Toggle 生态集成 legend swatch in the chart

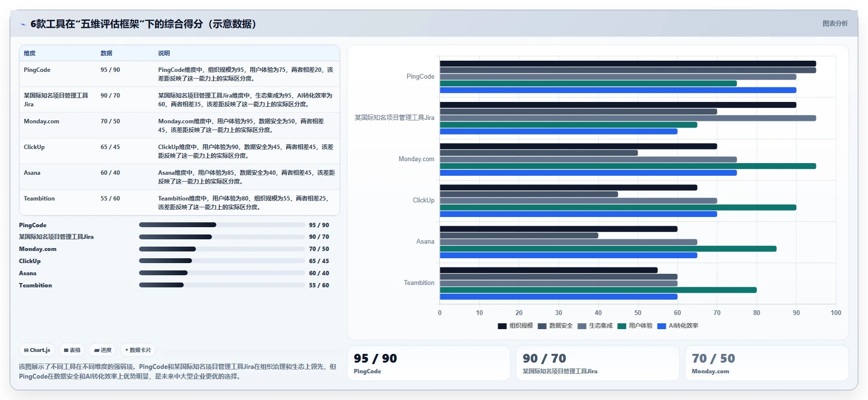[x=582, y=326]
